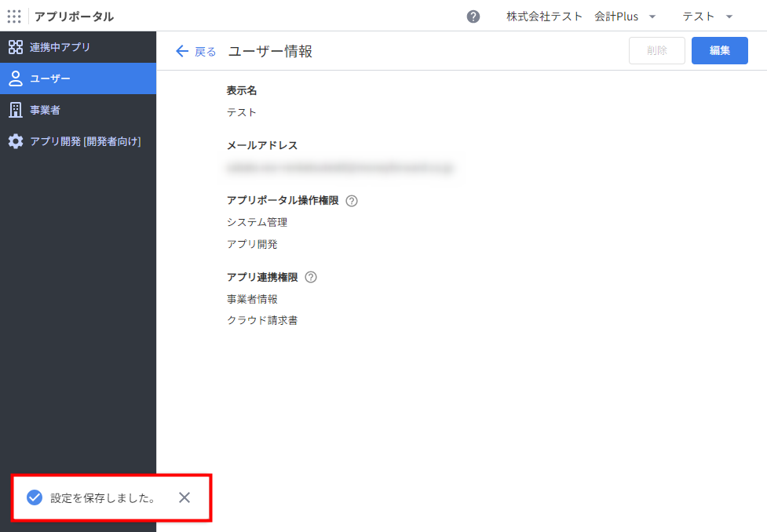The width and height of the screenshot is (767, 532).
Task: Dismiss the 設定を保存しました notification
Action: [x=184, y=497]
